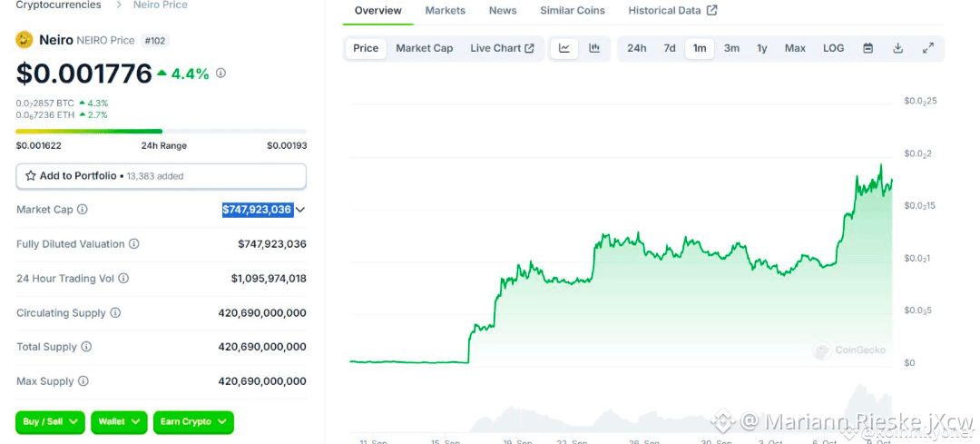Select the Max time range

pos(795,48)
